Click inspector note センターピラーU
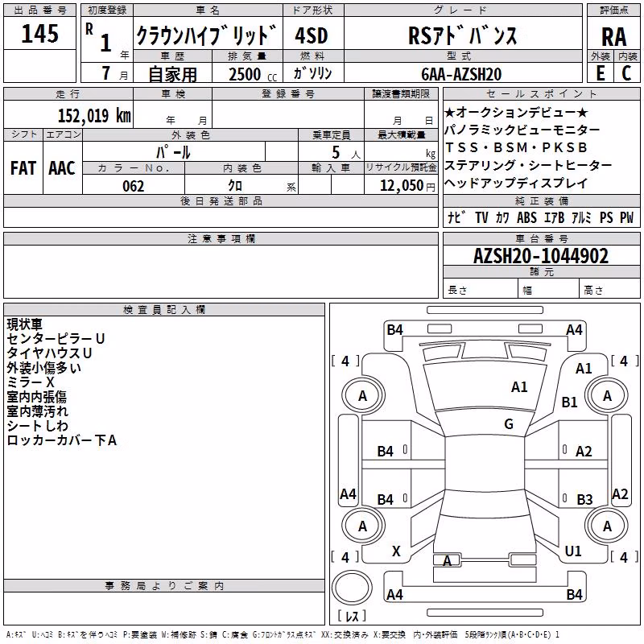 [56, 339]
